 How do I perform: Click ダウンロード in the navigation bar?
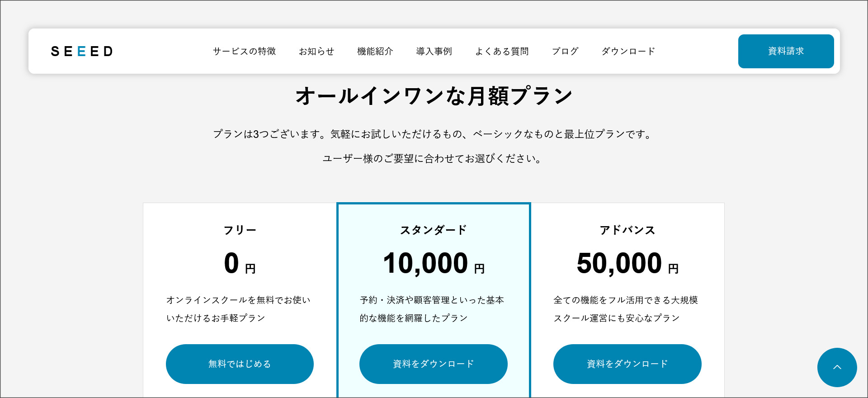click(x=628, y=51)
